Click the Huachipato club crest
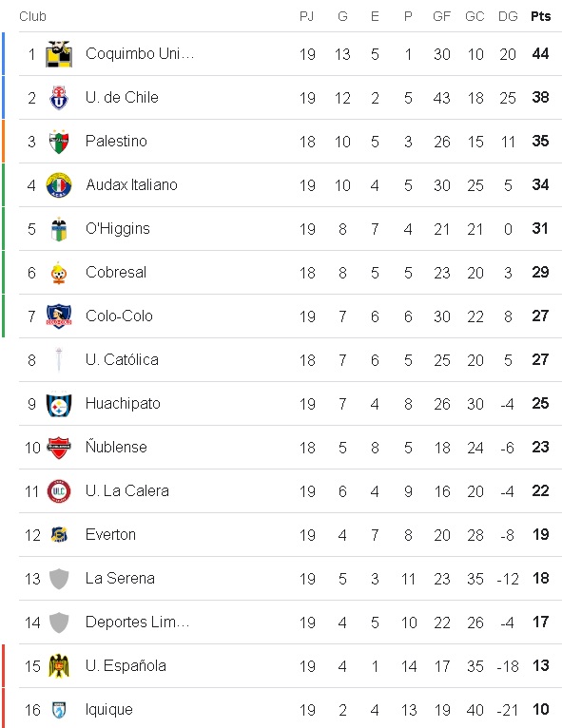562x728 pixels. [59, 404]
